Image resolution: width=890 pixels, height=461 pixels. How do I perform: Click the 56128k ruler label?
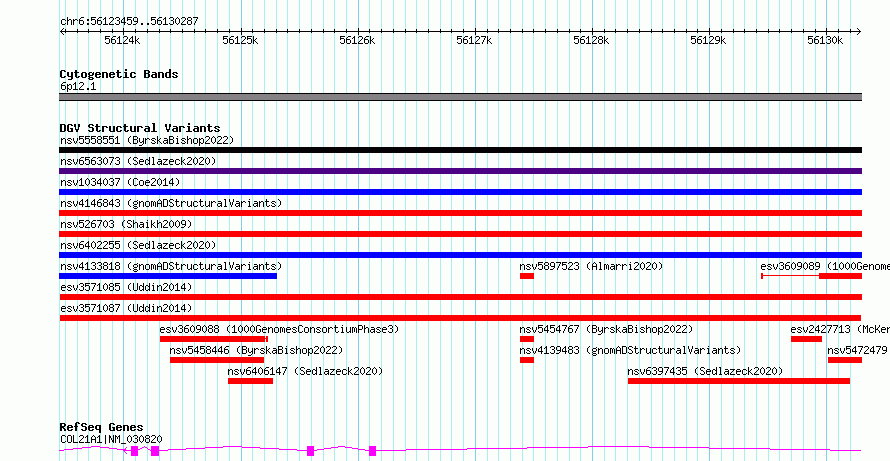pos(591,40)
